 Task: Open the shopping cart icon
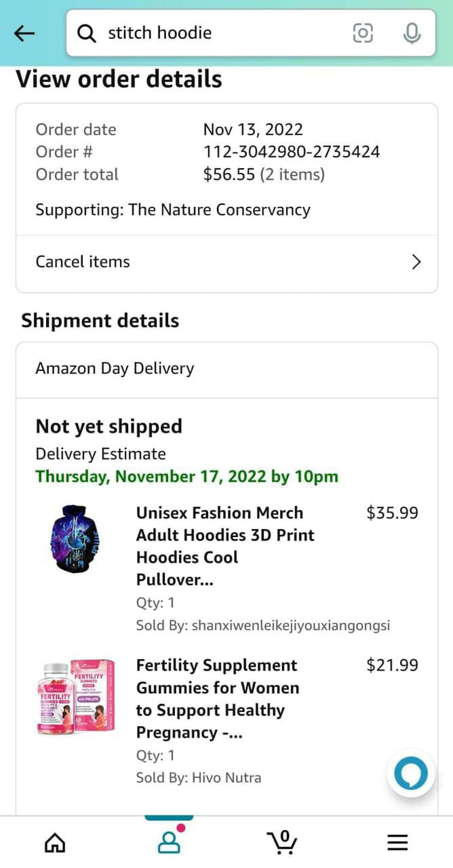[281, 842]
